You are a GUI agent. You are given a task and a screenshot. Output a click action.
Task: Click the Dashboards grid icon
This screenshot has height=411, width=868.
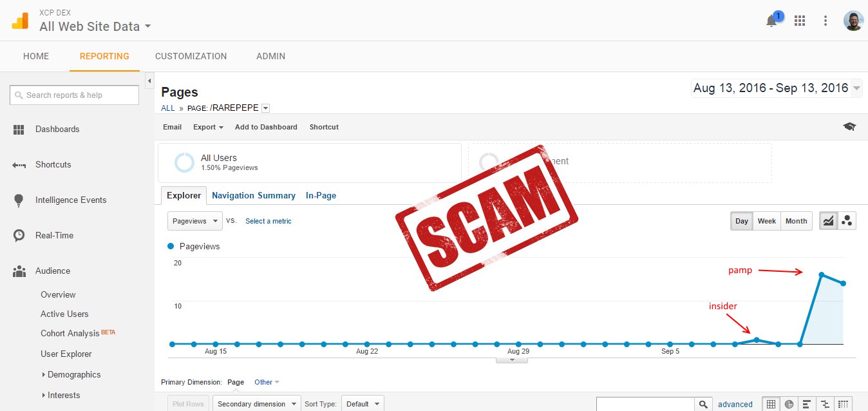pyautogui.click(x=19, y=129)
